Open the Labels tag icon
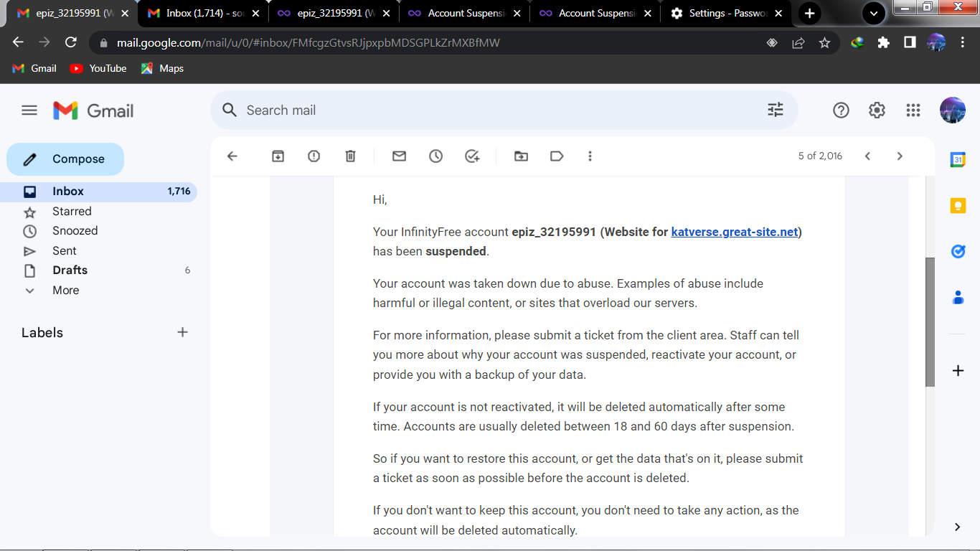Viewport: 980px width, 551px height. pos(557,156)
